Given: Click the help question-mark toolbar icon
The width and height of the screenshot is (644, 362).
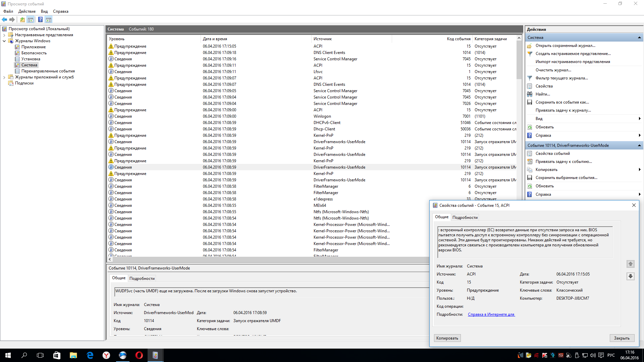Looking at the screenshot, I should (x=40, y=19).
